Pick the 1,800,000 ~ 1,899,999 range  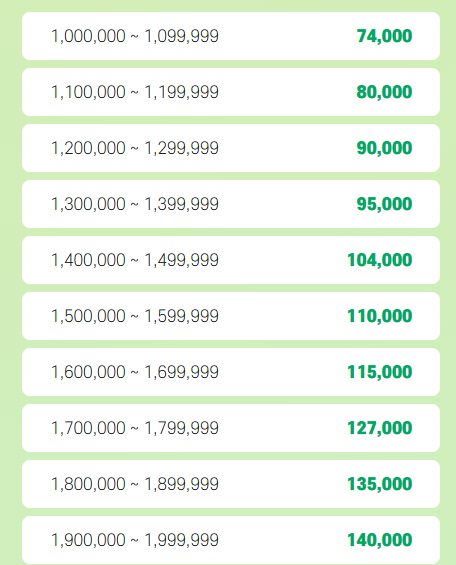coord(135,484)
